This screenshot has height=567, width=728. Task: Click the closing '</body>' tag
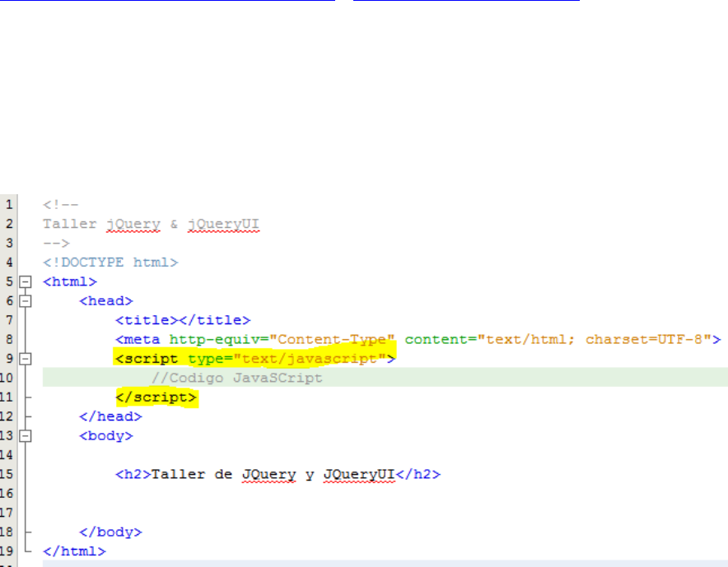tap(110, 532)
